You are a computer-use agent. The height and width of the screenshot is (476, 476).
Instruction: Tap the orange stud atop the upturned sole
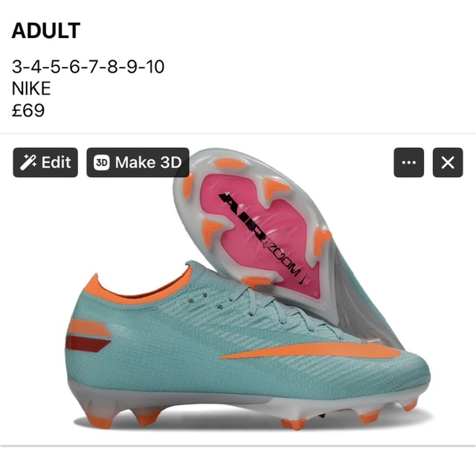[x=230, y=164]
